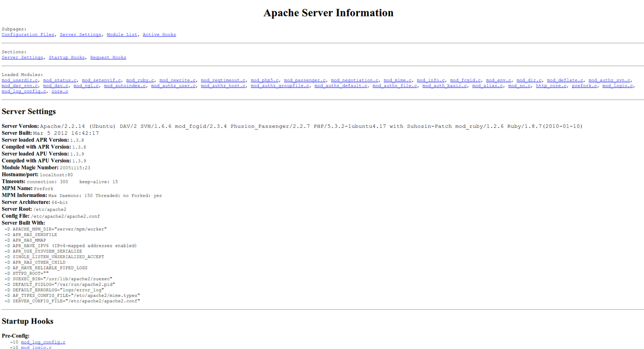Open the mod_authz_user.c module link
The height and width of the screenshot is (349, 644).
[x=173, y=86]
